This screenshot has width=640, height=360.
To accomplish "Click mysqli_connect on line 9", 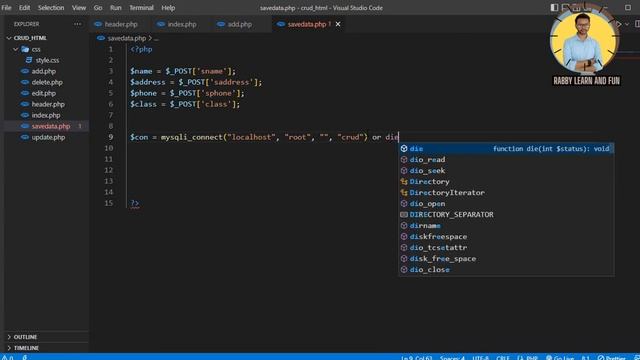I will 191,137.
